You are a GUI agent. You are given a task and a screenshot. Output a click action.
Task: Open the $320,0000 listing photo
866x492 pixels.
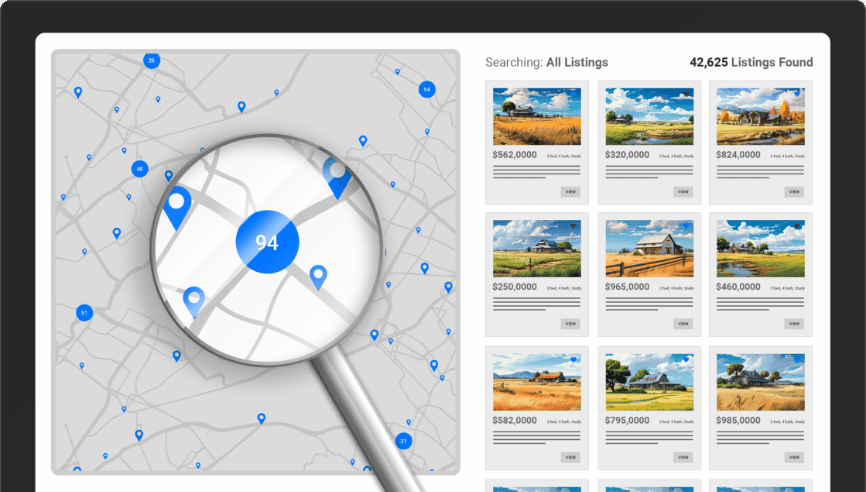tap(648, 116)
